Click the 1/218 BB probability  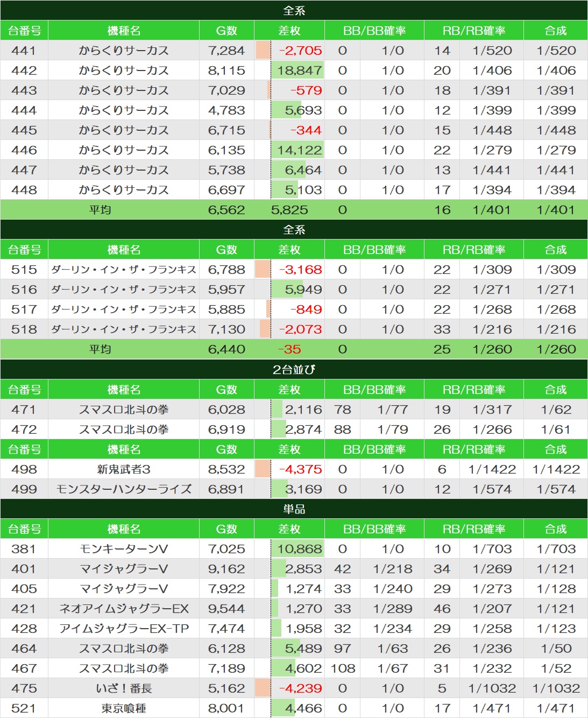tap(393, 569)
